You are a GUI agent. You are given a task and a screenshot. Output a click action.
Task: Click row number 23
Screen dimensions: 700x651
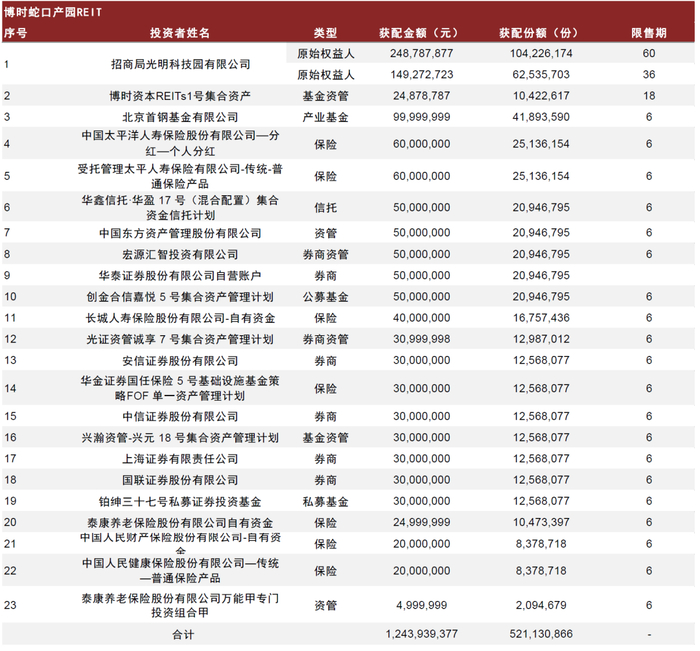[10, 605]
